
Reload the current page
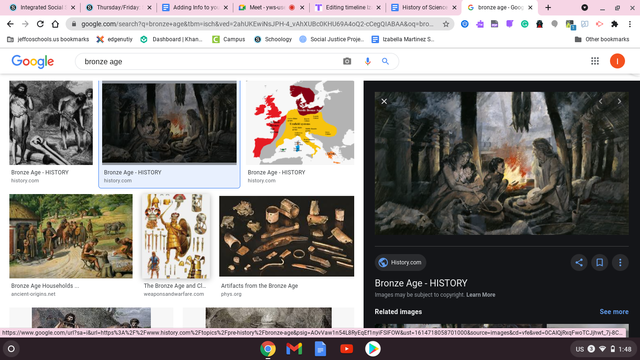(40, 24)
